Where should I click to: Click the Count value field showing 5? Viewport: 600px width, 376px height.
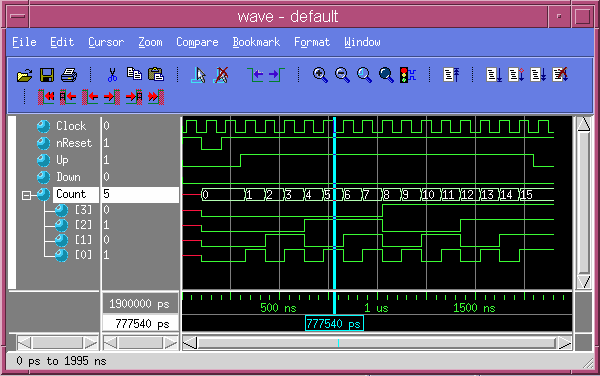click(x=140, y=194)
